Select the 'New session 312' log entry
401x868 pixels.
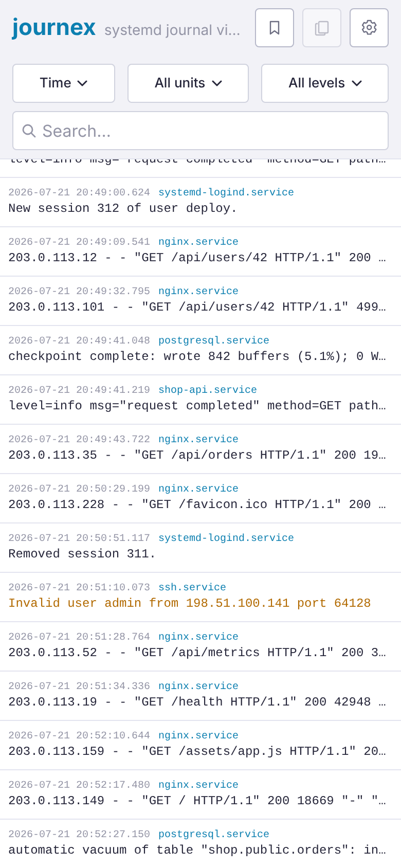[200, 202]
